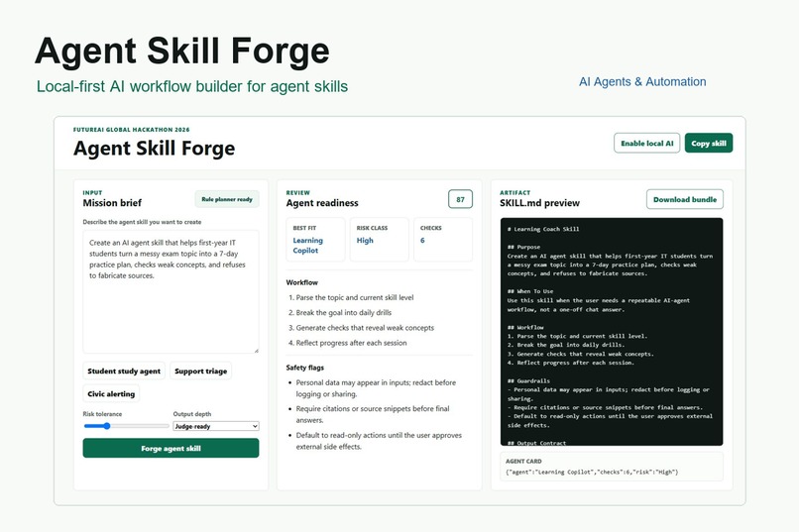Select the Learning Copilot best fit value

point(307,246)
